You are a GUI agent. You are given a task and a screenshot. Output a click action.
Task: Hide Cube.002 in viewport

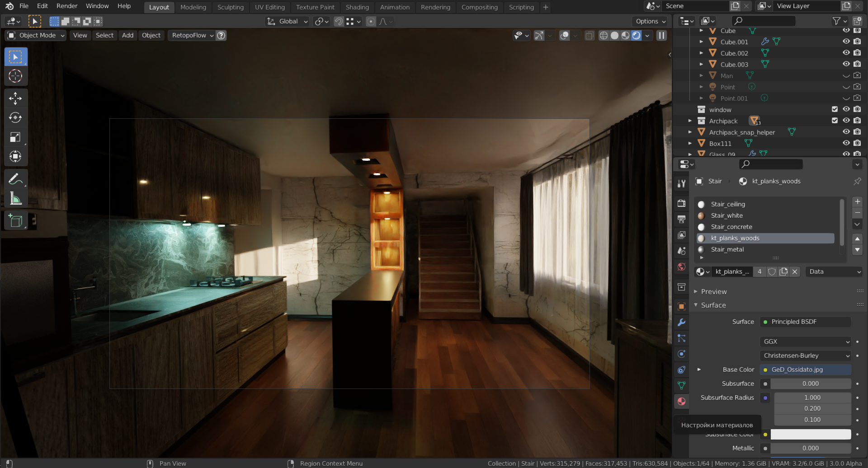coord(846,53)
